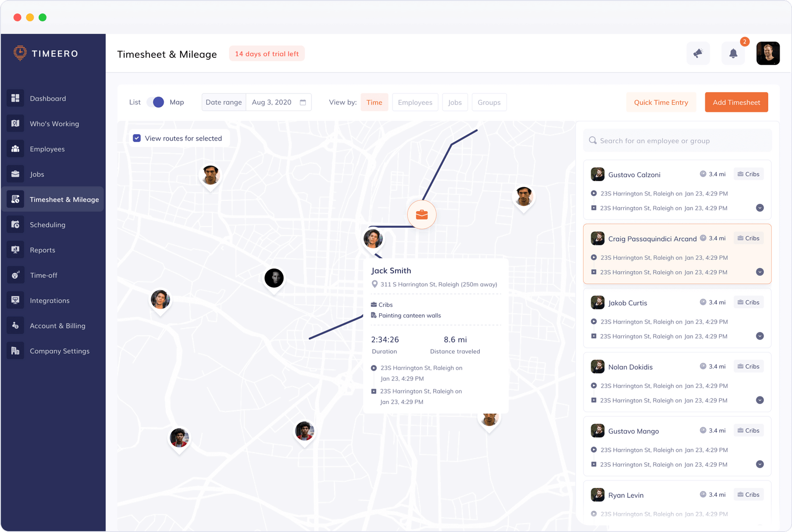Go to Time-off in the sidebar
Viewport: 792px width, 532px height.
coord(43,275)
